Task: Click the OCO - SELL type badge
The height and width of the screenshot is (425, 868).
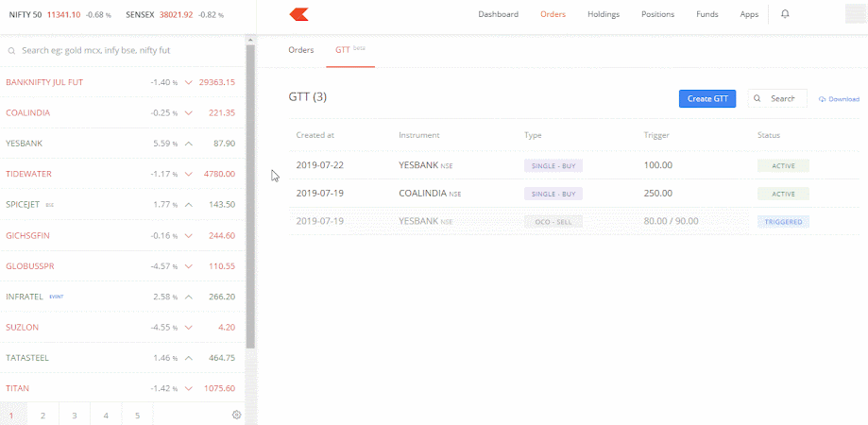Action: (x=553, y=222)
